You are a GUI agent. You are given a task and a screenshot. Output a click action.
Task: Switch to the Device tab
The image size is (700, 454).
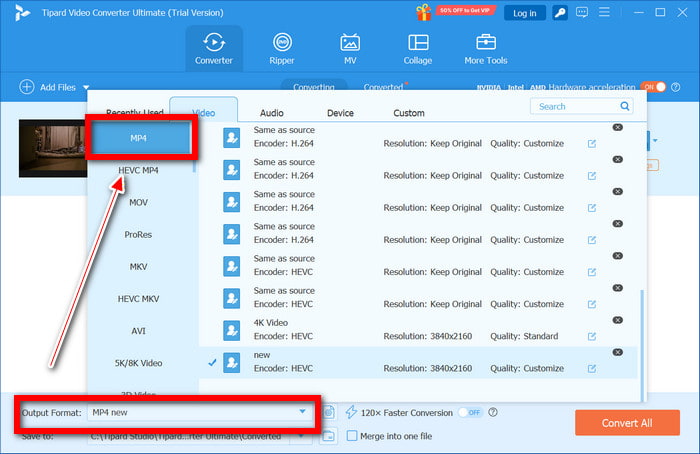340,113
